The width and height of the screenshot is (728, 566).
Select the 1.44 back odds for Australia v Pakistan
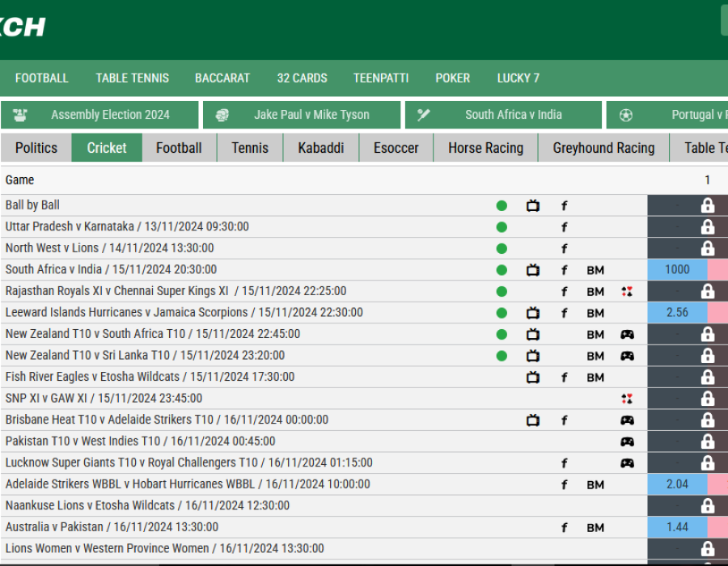click(x=677, y=527)
